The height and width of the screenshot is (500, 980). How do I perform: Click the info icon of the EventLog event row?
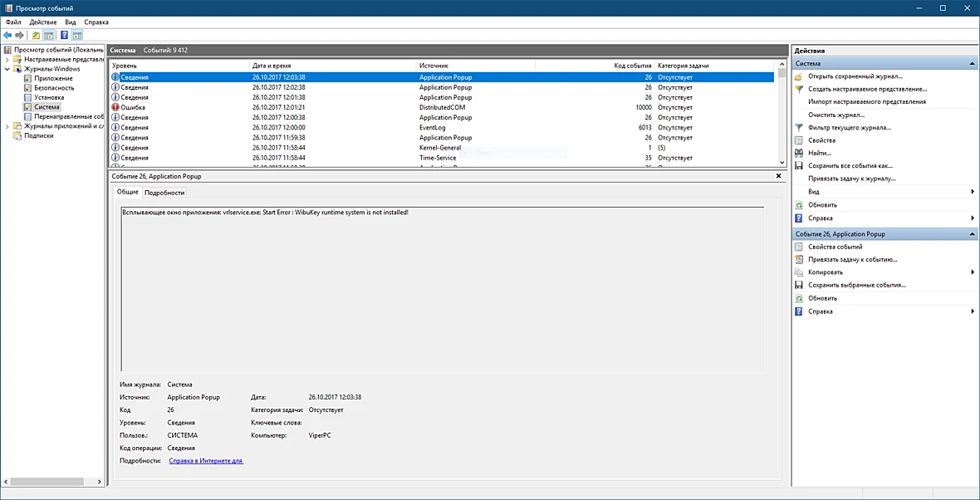pyautogui.click(x=115, y=128)
